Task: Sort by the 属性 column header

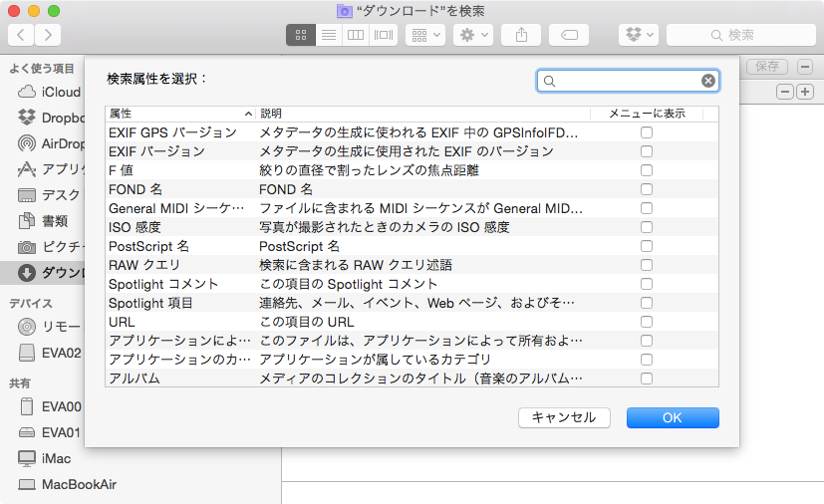Action: [x=180, y=114]
